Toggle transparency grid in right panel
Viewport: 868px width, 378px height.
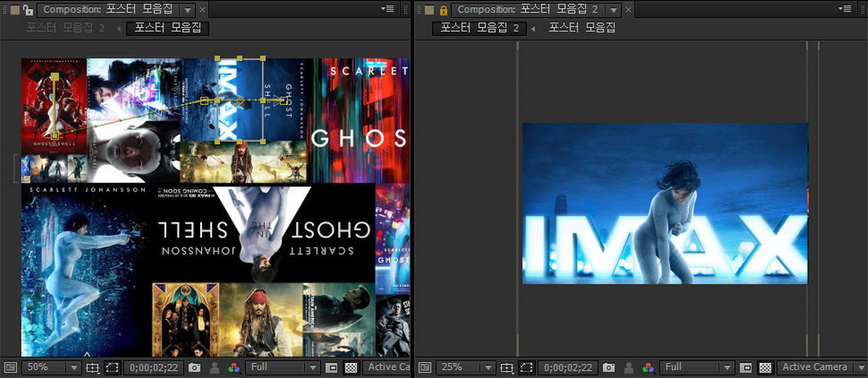[x=765, y=368]
